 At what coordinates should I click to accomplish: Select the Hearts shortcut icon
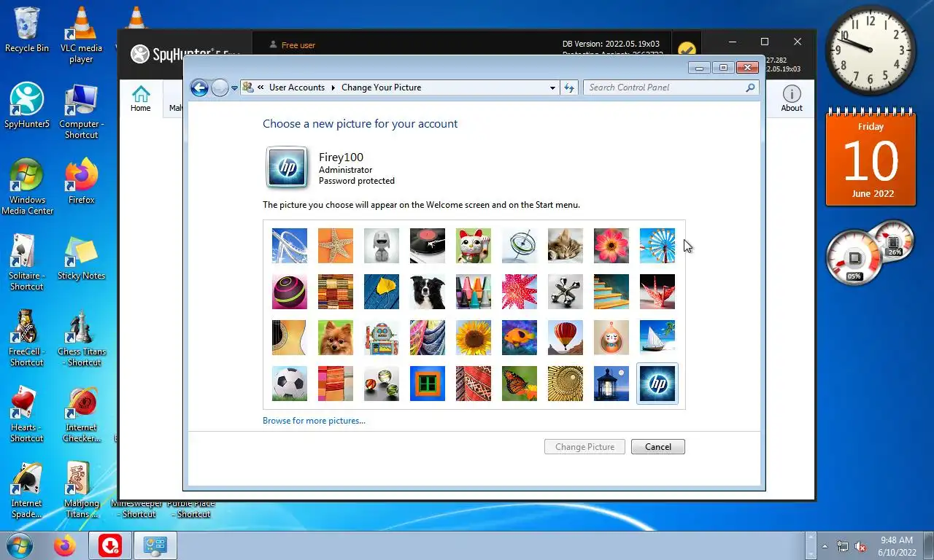pos(27,414)
